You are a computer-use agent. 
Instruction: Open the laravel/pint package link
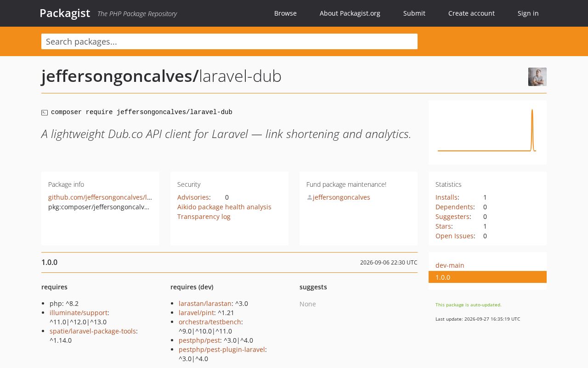[196, 313]
